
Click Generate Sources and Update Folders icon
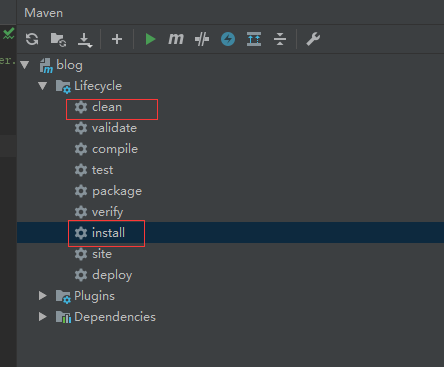coord(58,39)
